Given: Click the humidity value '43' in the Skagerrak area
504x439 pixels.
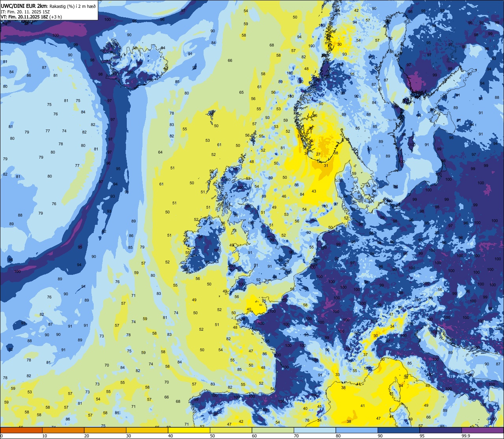Looking at the screenshot, I should [x=314, y=191].
